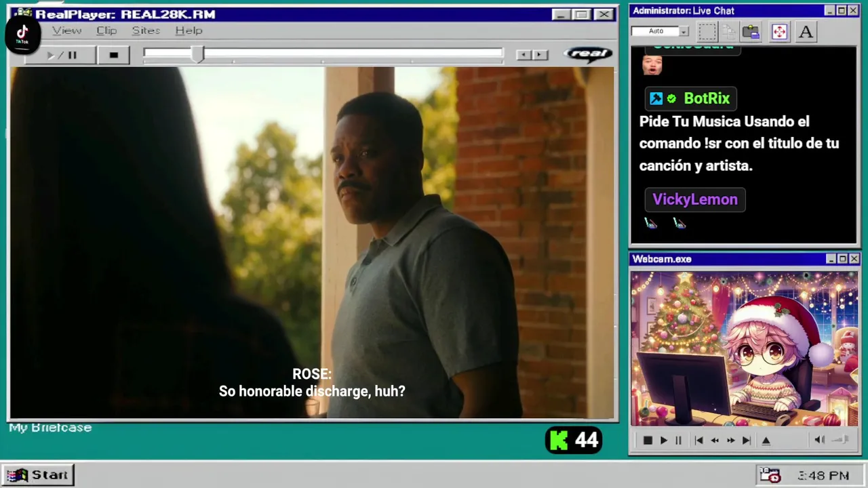Close the Live Chat window
The height and width of the screenshot is (488, 868).
854,11
